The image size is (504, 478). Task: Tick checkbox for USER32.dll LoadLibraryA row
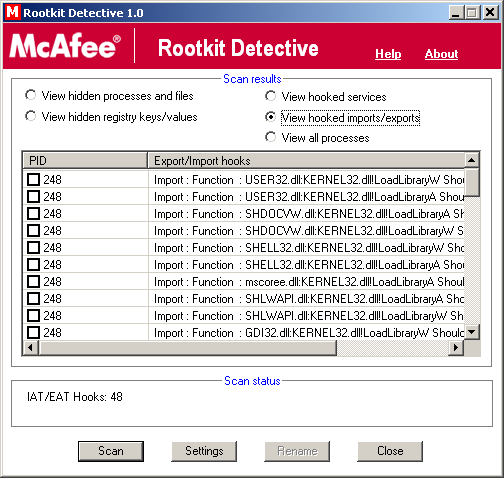click(x=33, y=196)
